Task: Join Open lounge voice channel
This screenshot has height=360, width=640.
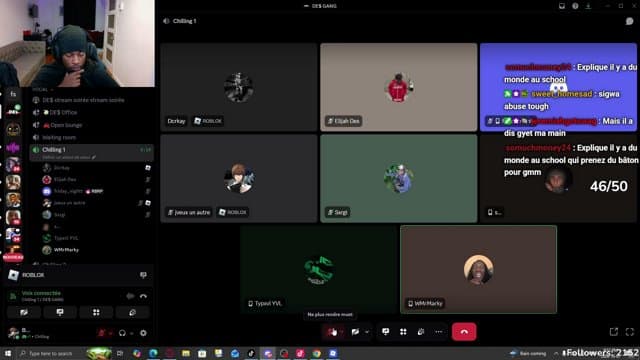Action: coord(92,125)
